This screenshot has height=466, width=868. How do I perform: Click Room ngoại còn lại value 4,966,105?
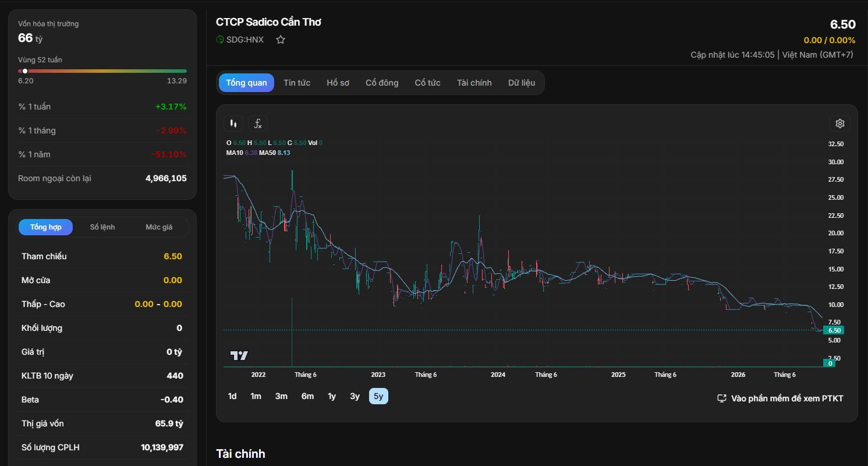pyautogui.click(x=166, y=178)
